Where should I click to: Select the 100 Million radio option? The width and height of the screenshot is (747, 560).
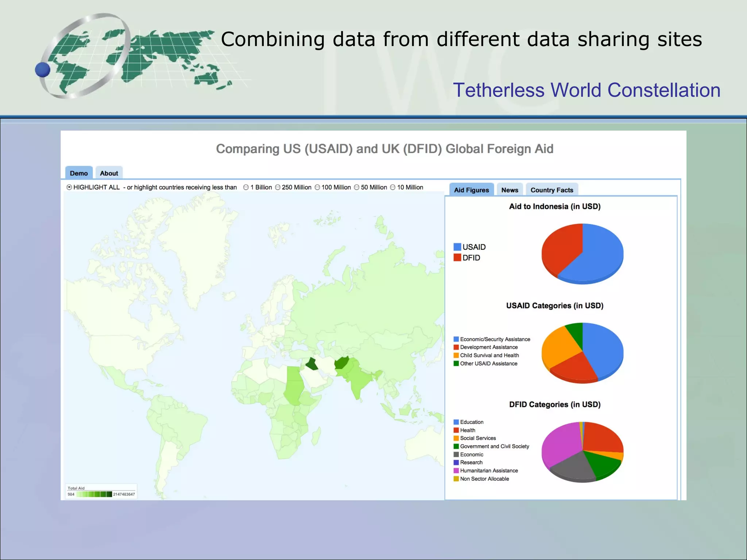pos(317,187)
